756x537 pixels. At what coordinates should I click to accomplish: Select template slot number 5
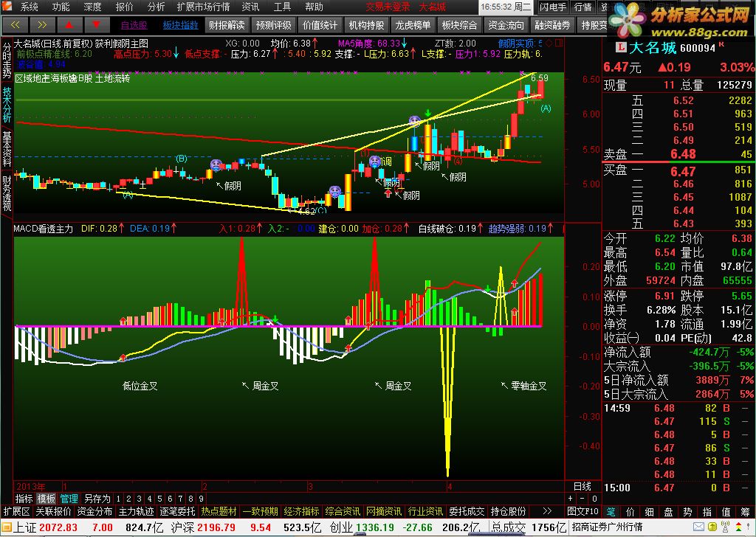point(159,499)
